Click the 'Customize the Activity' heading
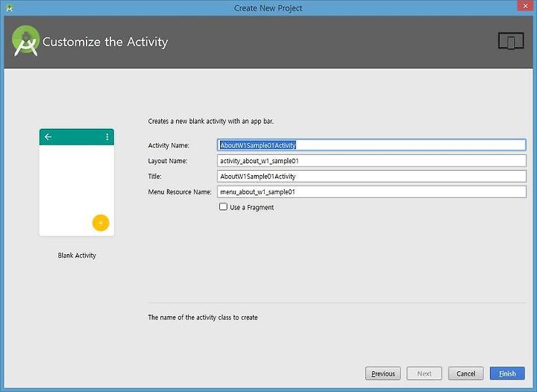The height and width of the screenshot is (392, 537). point(105,42)
